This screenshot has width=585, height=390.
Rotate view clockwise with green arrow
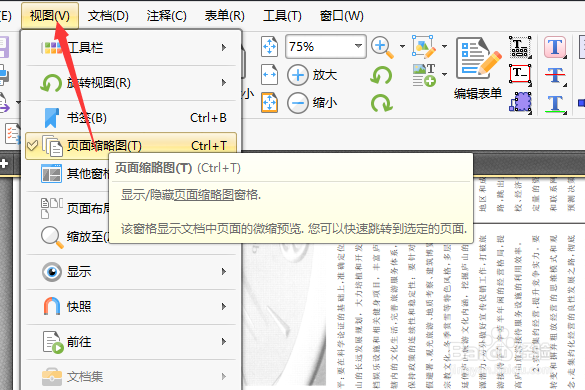381,103
